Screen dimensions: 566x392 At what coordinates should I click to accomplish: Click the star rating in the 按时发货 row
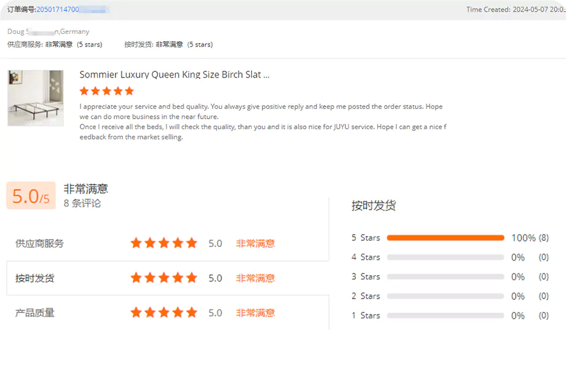tap(164, 278)
